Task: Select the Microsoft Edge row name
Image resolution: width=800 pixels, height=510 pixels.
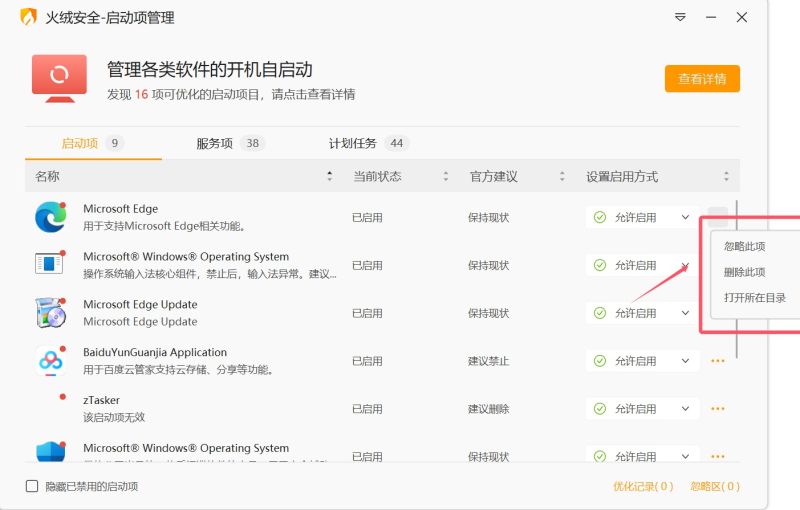Action: coord(120,209)
